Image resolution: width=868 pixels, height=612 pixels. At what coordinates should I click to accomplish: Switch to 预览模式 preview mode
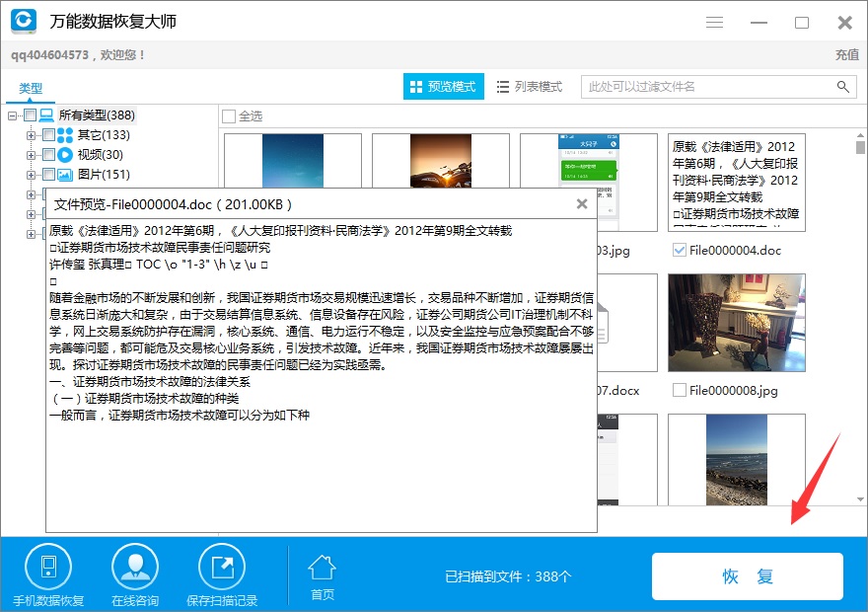(444, 87)
